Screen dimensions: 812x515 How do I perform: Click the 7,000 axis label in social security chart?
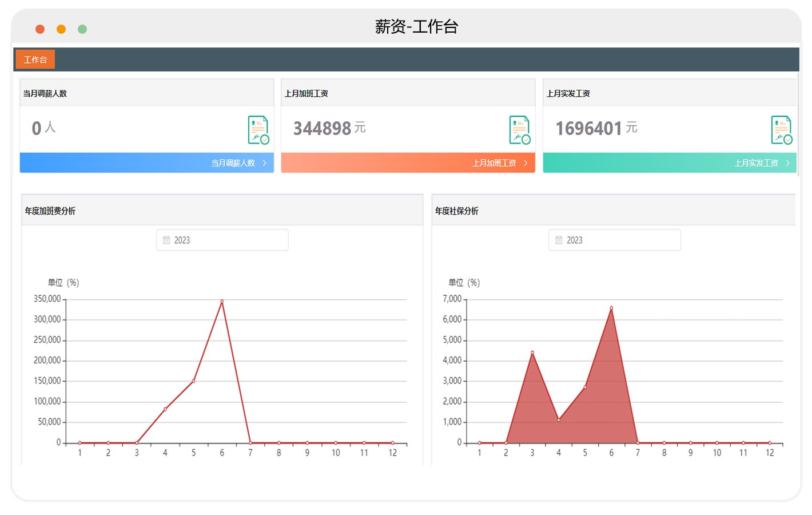452,299
